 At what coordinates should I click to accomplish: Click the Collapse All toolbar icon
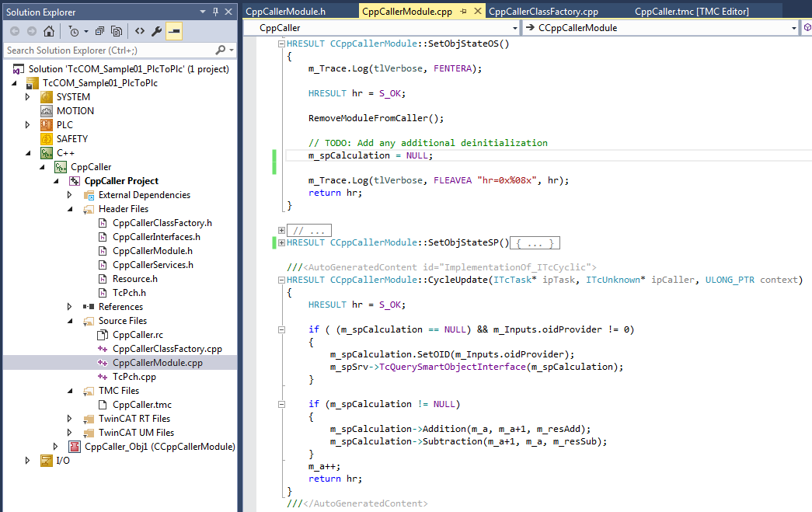pyautogui.click(x=100, y=32)
